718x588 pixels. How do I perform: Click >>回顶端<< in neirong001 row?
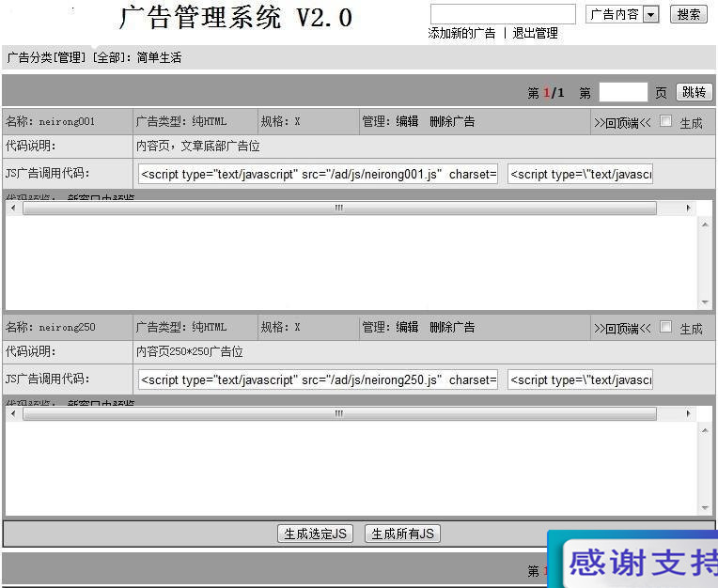[622, 123]
